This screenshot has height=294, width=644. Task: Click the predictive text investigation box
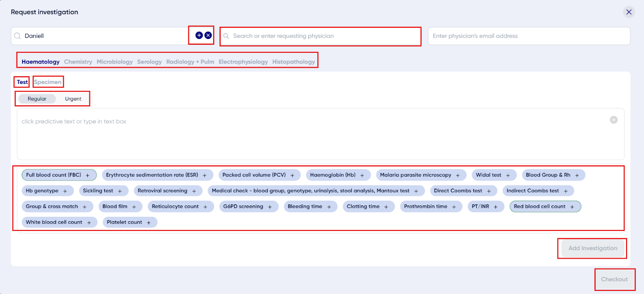click(x=320, y=134)
